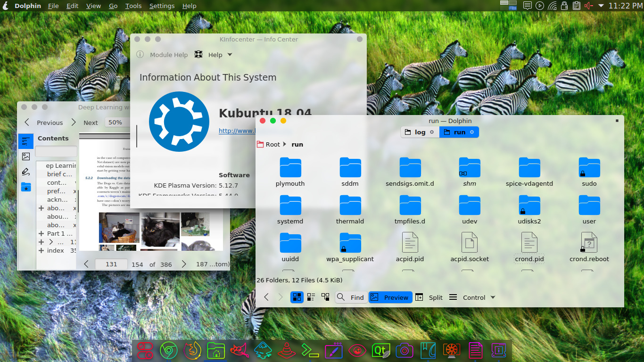Click Okular page number field 131
The width and height of the screenshot is (644, 362).
tap(111, 264)
